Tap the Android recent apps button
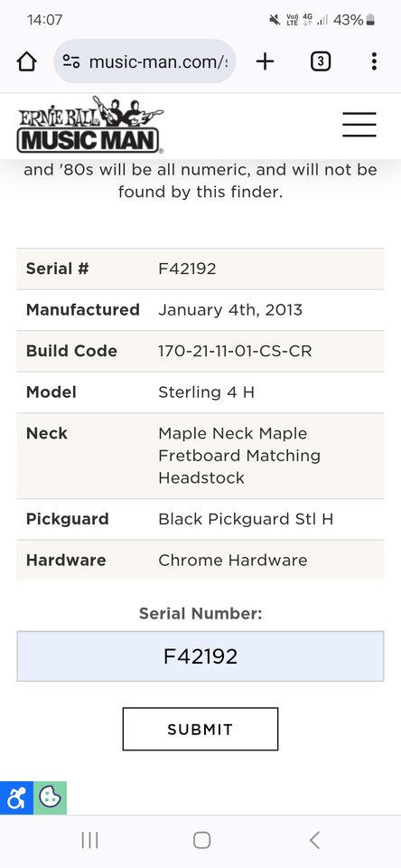401x868 pixels. coord(89,840)
